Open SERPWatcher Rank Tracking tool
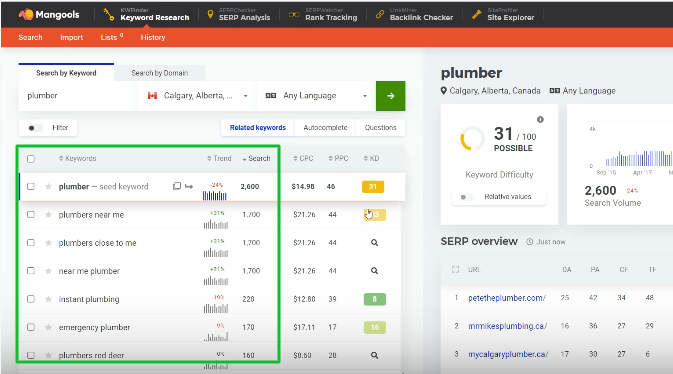The height and width of the screenshot is (374, 673). pyautogui.click(x=323, y=15)
